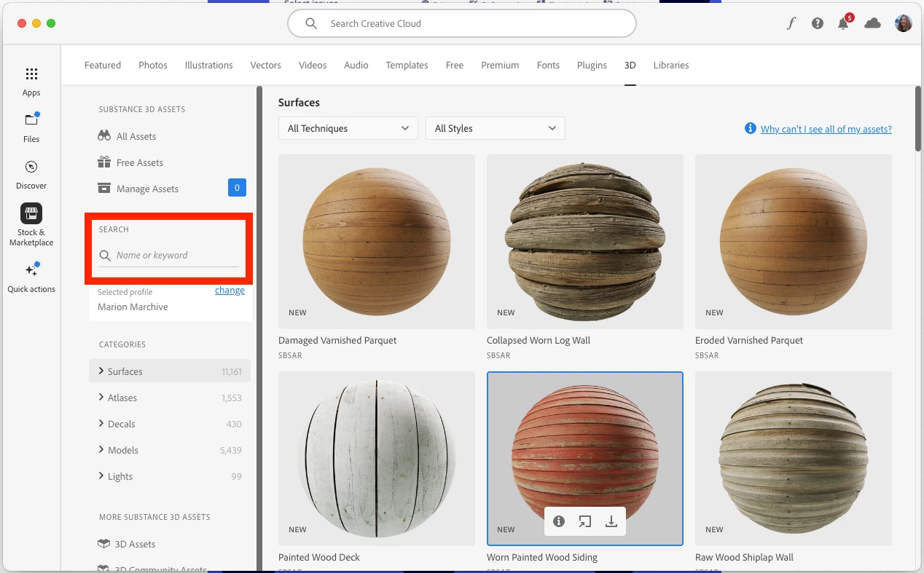Open All Assets in sidebar
The height and width of the screenshot is (573, 924).
point(136,136)
